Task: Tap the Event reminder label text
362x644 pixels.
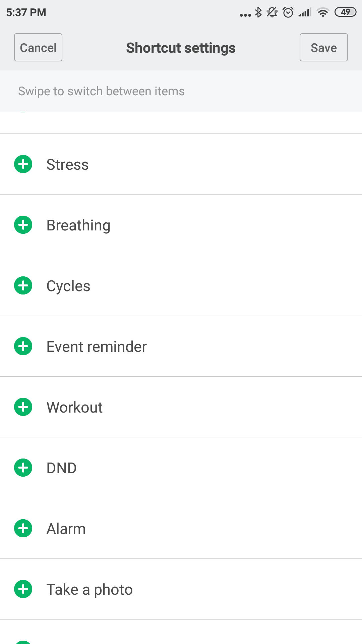Action: pyautogui.click(x=97, y=347)
